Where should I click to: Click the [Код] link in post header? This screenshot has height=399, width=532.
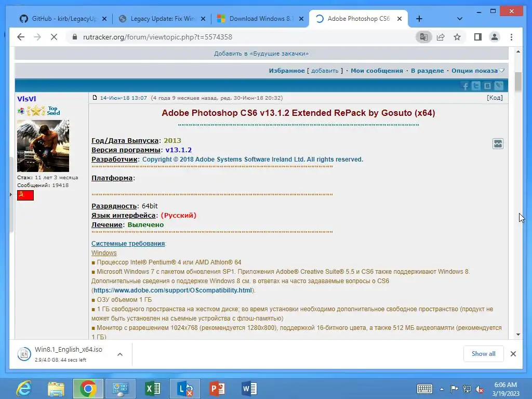495,98
